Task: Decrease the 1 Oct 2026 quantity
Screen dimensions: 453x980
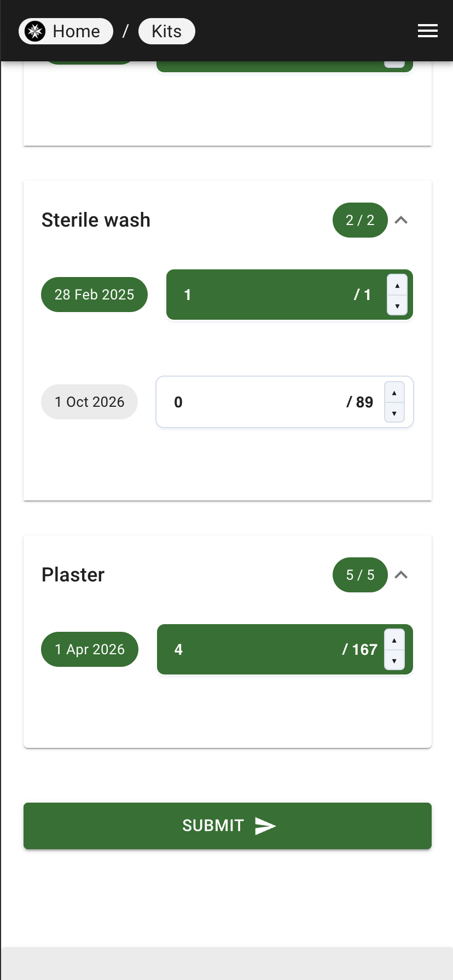Action: click(x=394, y=412)
